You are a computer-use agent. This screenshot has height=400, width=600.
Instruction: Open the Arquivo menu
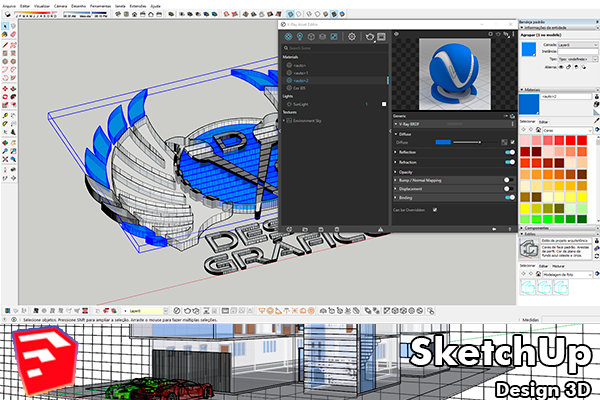(x=9, y=6)
